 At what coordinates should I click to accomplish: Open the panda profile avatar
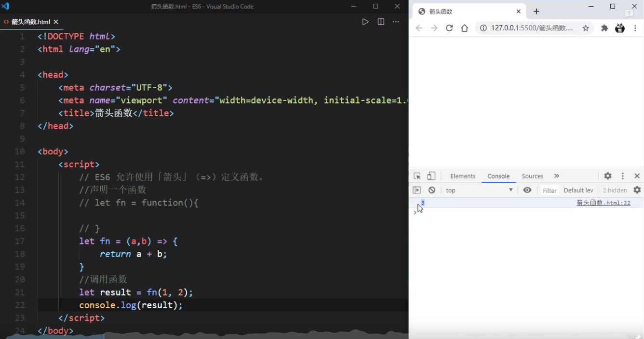tap(620, 28)
